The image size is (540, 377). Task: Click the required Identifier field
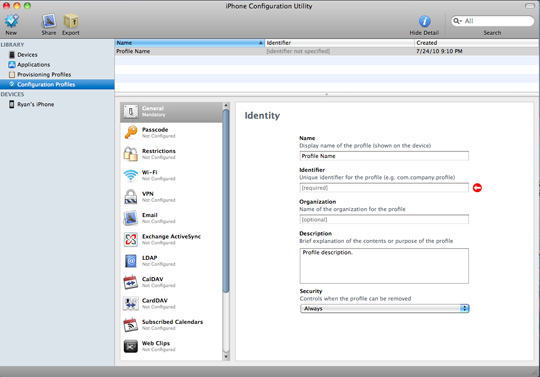point(384,188)
